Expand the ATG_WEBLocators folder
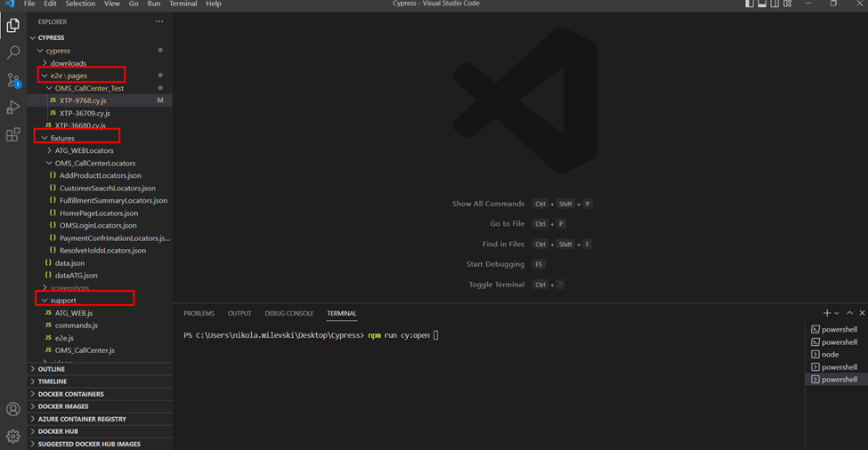Image resolution: width=868 pixels, height=450 pixels. pyautogui.click(x=100, y=150)
